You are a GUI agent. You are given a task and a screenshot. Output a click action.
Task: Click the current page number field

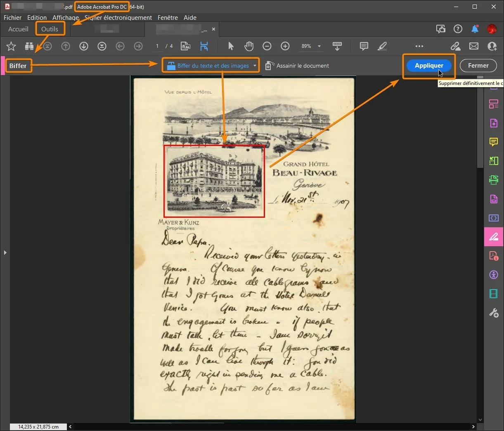coord(157,46)
